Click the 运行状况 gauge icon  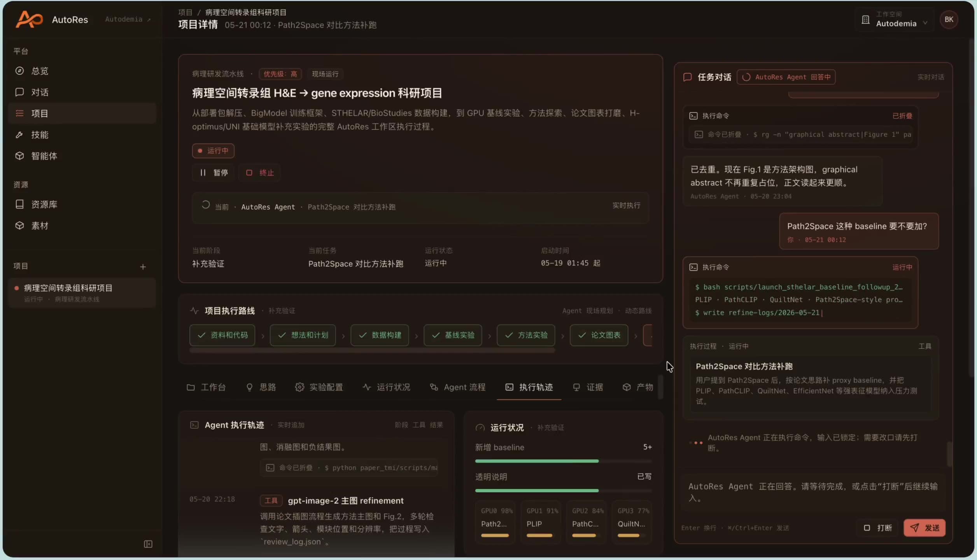(x=480, y=428)
